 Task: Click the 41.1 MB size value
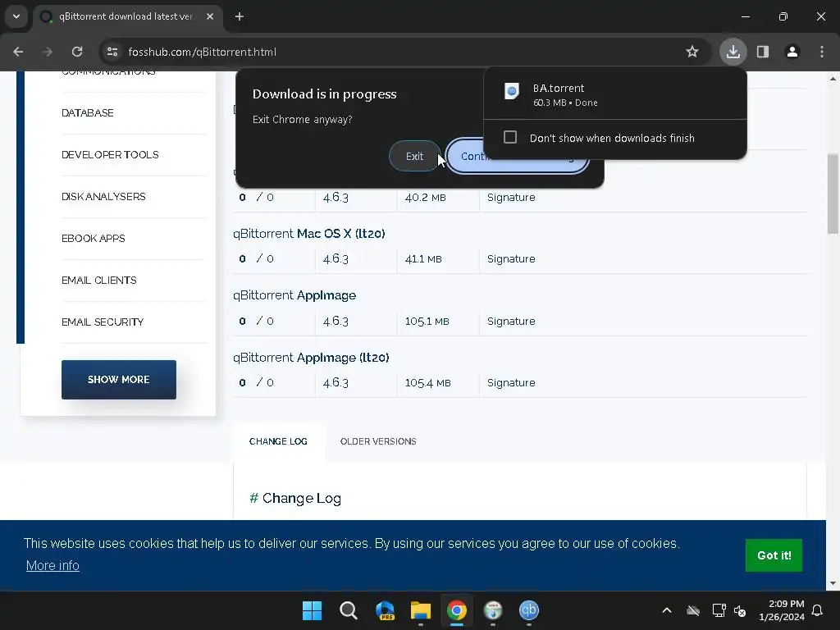coord(423,258)
